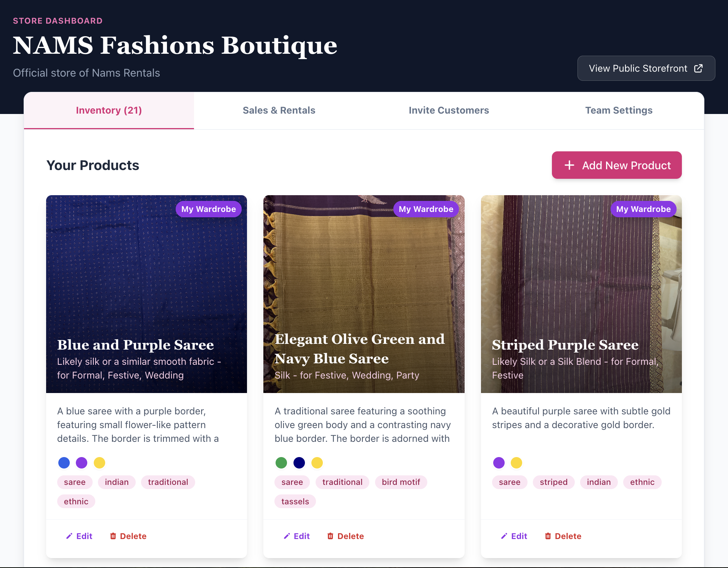The width and height of the screenshot is (728, 568).
Task: Toggle the 'striped' tag on Striped Purple Saree
Action: (553, 482)
